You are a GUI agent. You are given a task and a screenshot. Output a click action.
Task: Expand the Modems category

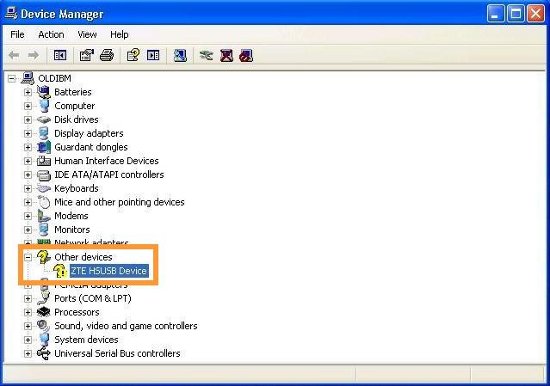pos(28,216)
